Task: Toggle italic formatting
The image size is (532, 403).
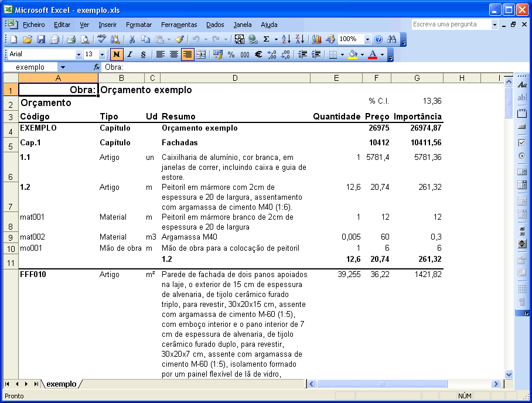Action: (129, 54)
